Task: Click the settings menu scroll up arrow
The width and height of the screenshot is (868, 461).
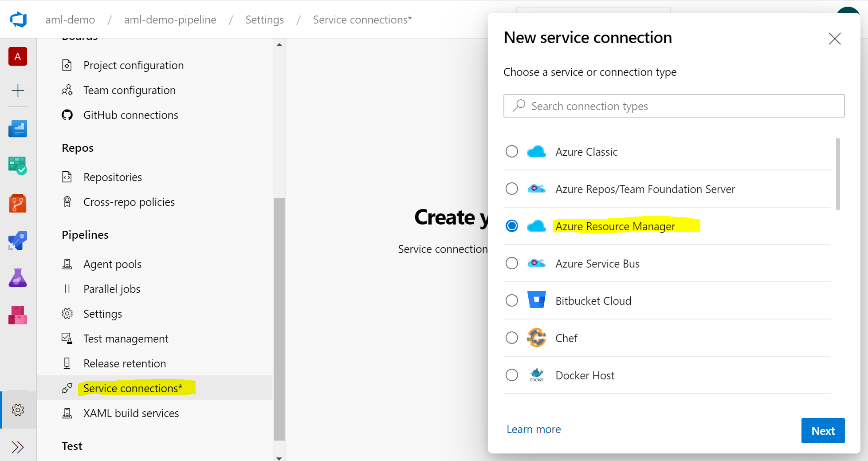Action: [279, 45]
